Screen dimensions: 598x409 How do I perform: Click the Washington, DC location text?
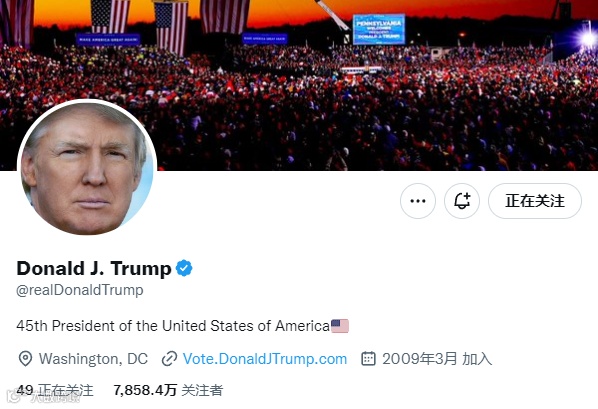(x=93, y=359)
